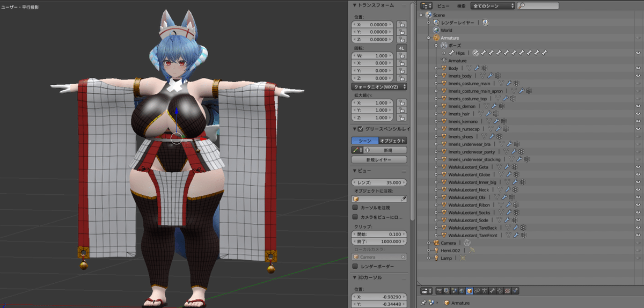The image size is (644, 308).
Task: Open the クォータニオン(WXYZ) rotation mode dropdown
Action: point(379,86)
